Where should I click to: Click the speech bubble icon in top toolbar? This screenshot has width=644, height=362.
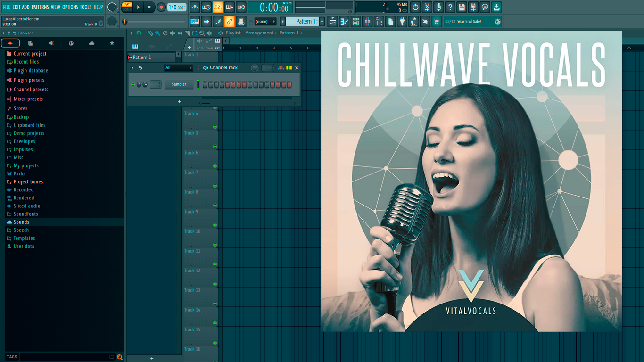click(485, 7)
